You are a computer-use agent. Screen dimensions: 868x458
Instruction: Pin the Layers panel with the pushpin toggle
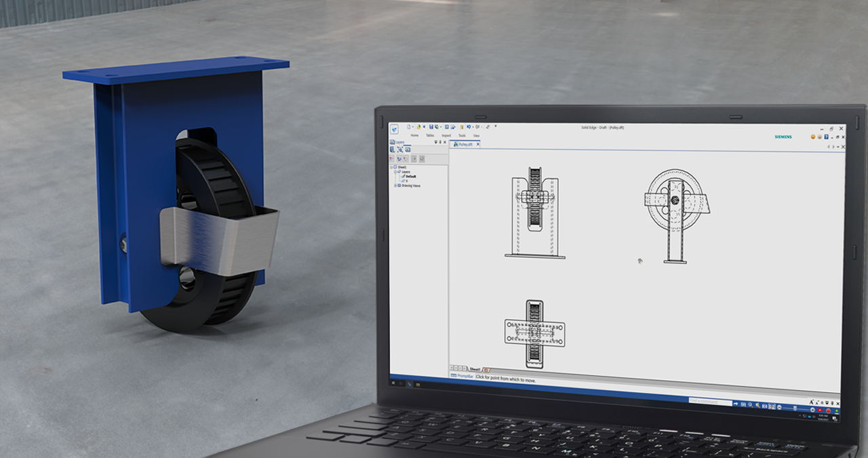tap(440, 142)
